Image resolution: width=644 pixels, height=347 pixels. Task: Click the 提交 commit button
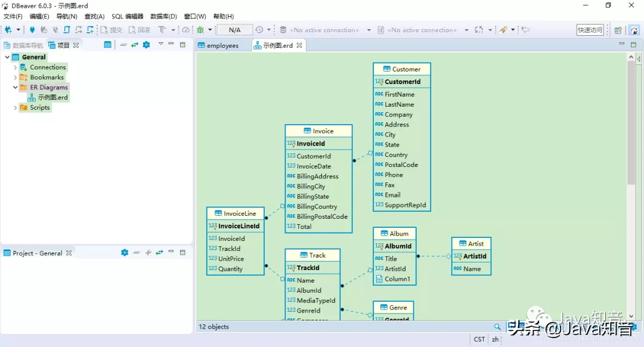pyautogui.click(x=112, y=30)
